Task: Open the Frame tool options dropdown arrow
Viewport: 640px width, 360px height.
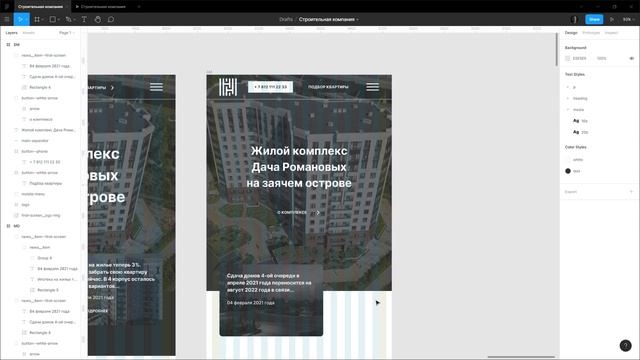Action: pyautogui.click(x=42, y=20)
